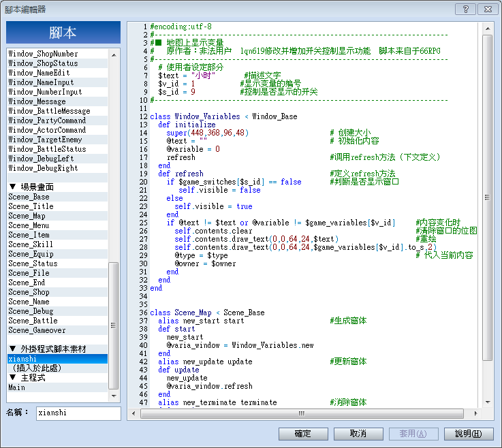The width and height of the screenshot is (502, 448).
Task: Select Window_PartyCommand script
Action: point(58,121)
